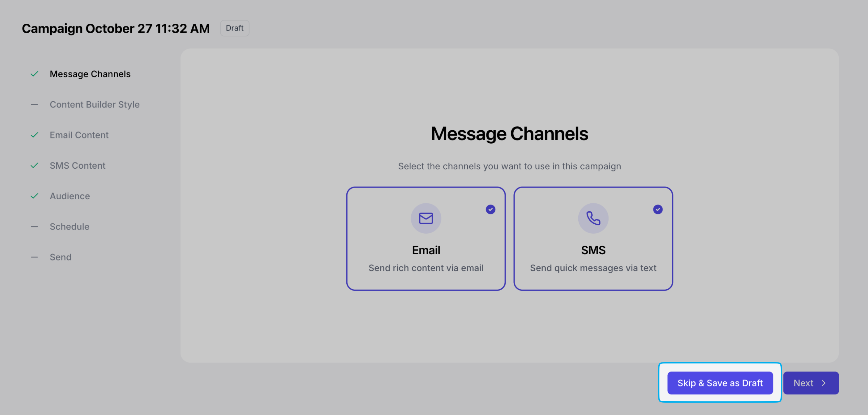Click the green checkmark beside Email Content
The image size is (868, 415).
pyautogui.click(x=34, y=135)
